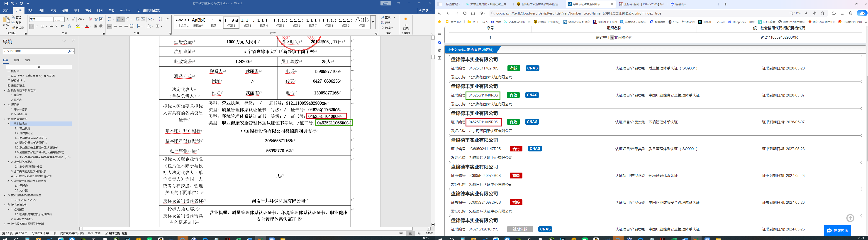The width and height of the screenshot is (868, 240).
Task: Increase font size with the grow font icon
Action: coord(68,19)
